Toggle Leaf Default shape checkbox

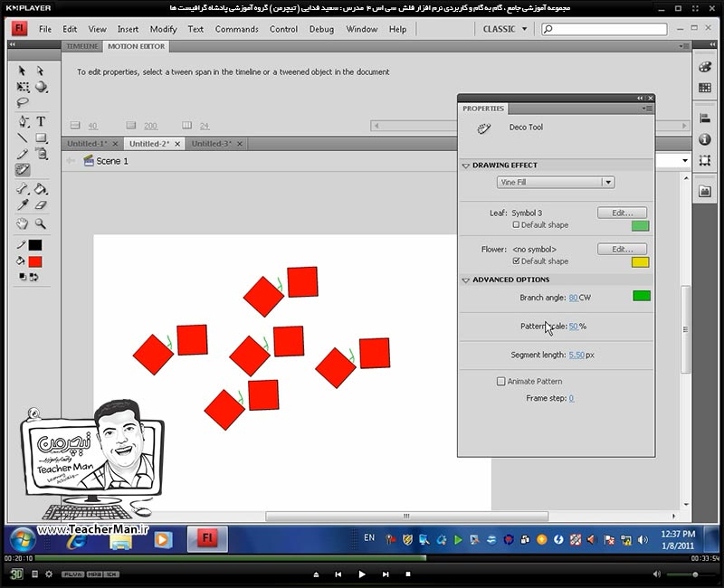click(x=516, y=224)
